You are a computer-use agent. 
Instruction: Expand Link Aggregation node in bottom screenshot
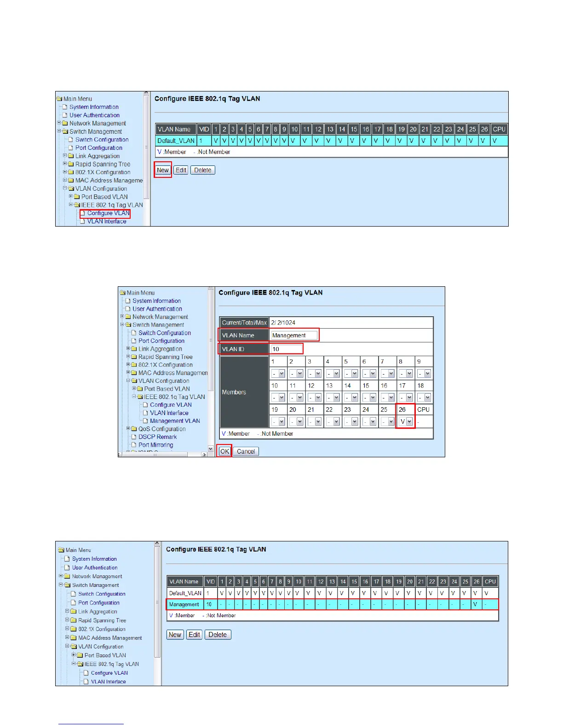coord(67,611)
